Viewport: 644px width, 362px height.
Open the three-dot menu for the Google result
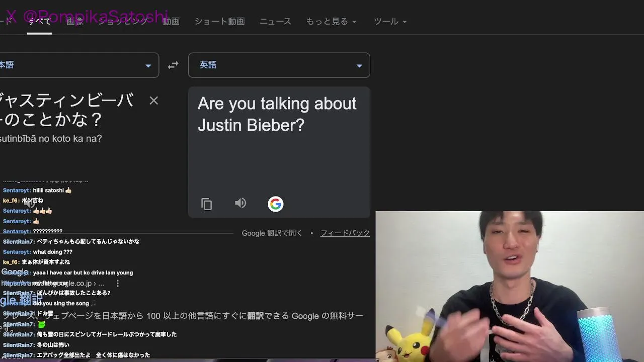[117, 284]
